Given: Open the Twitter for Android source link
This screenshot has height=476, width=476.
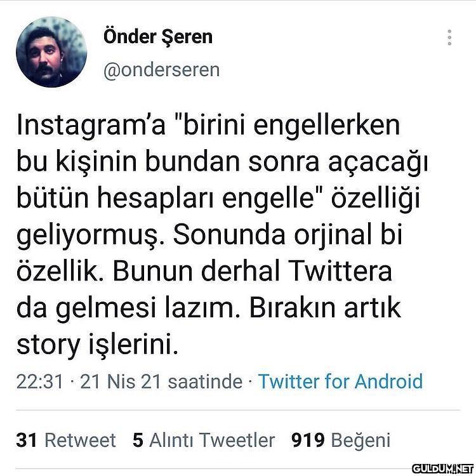Looking at the screenshot, I should [340, 381].
